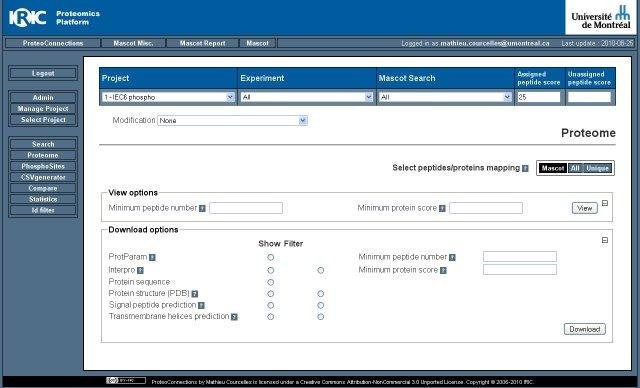The height and width of the screenshot is (388, 640).
Task: Open Protein structure (PDB) help icon
Action: point(195,294)
